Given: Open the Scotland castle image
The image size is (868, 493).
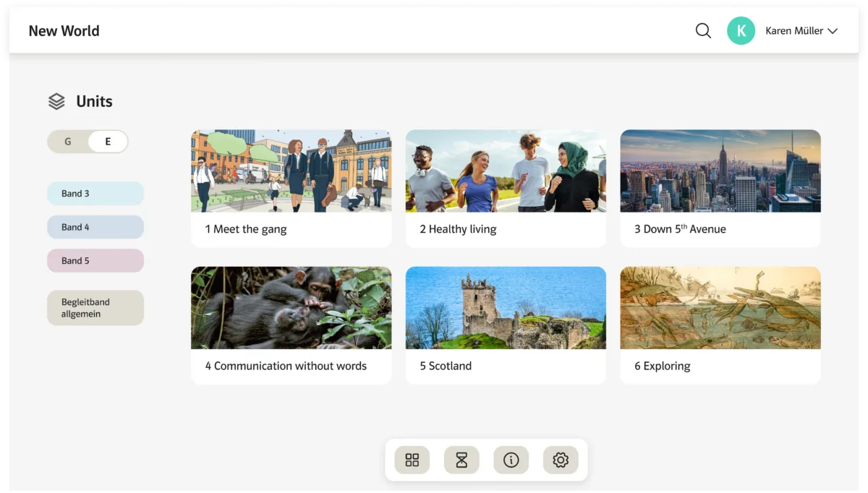Looking at the screenshot, I should point(506,308).
